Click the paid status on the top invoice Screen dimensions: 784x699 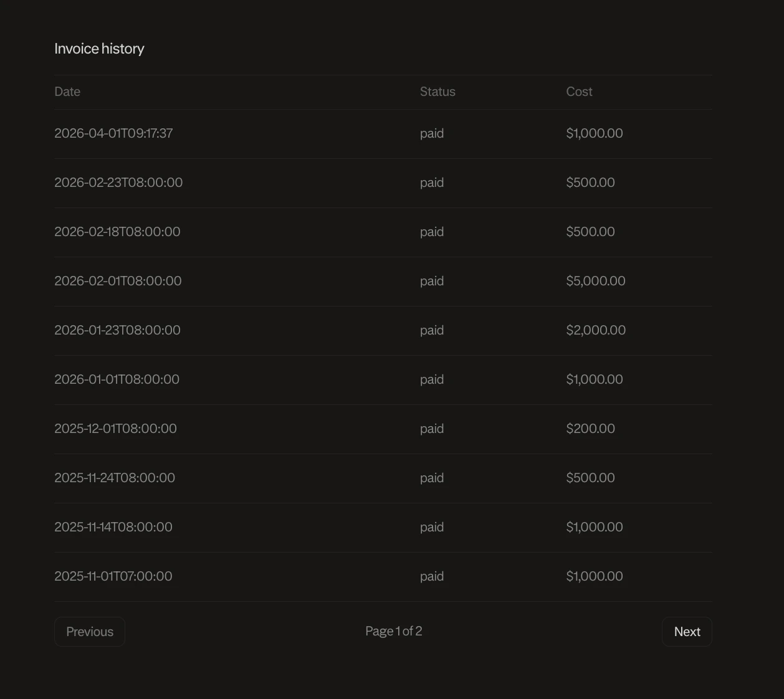coord(432,133)
